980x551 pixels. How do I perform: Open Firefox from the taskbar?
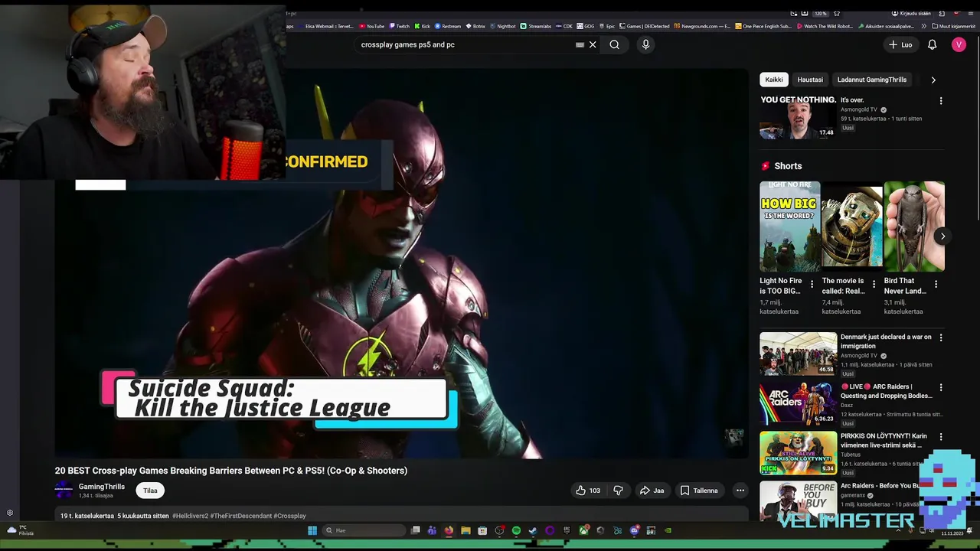pyautogui.click(x=449, y=530)
